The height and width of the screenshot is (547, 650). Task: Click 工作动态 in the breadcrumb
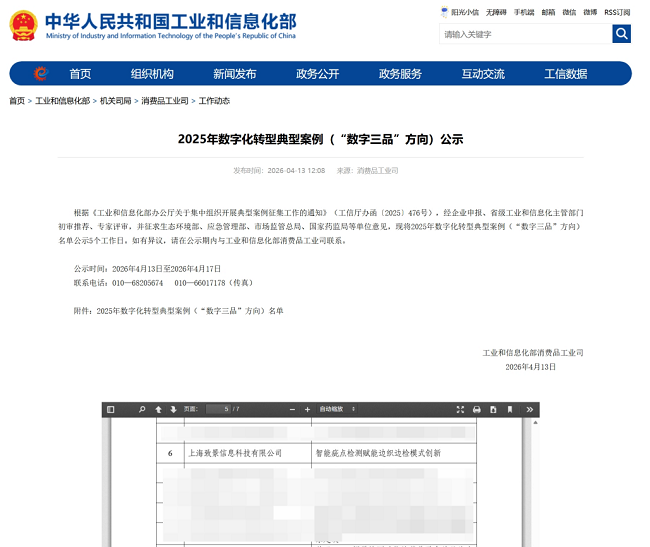pos(214,101)
